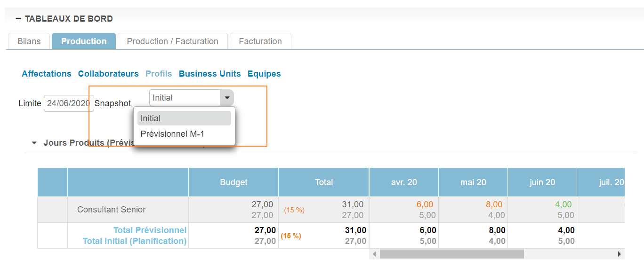Open the Facturation tab

260,41
